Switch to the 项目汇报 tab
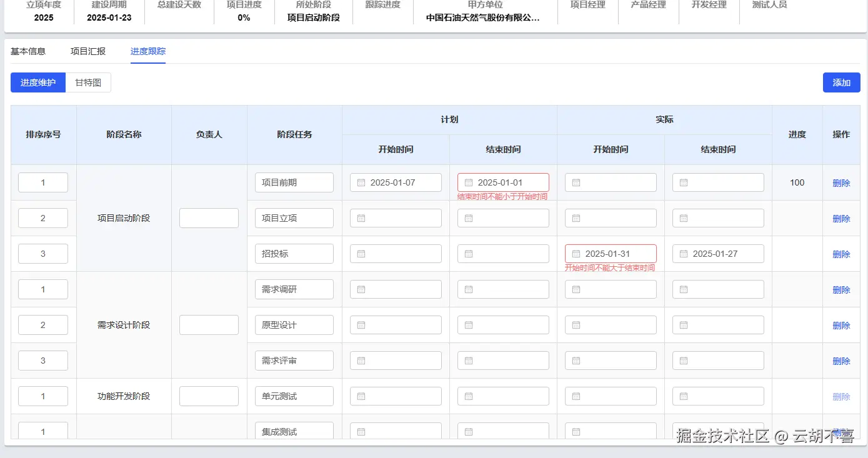Image resolution: width=868 pixels, height=458 pixels. point(88,51)
